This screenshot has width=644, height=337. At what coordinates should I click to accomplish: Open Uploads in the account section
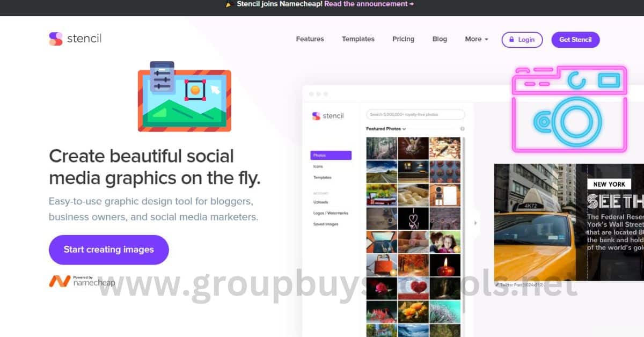pos(320,202)
